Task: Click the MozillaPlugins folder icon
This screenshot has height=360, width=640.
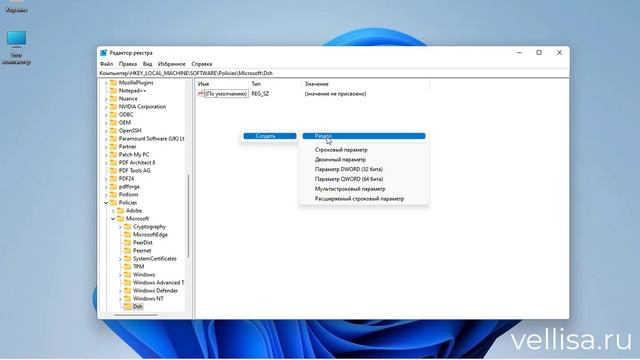Action: tap(113, 83)
